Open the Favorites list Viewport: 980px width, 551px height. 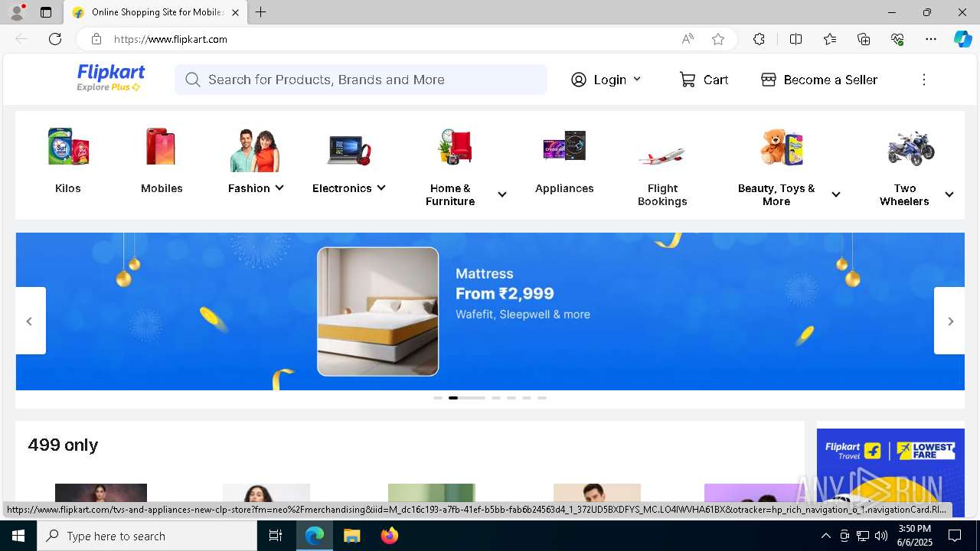click(830, 39)
